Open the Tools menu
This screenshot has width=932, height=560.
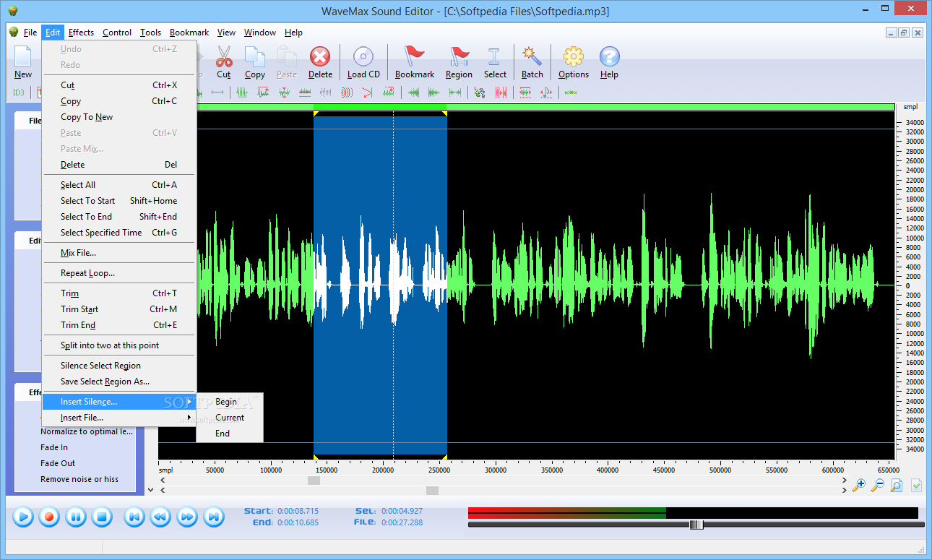coord(150,33)
